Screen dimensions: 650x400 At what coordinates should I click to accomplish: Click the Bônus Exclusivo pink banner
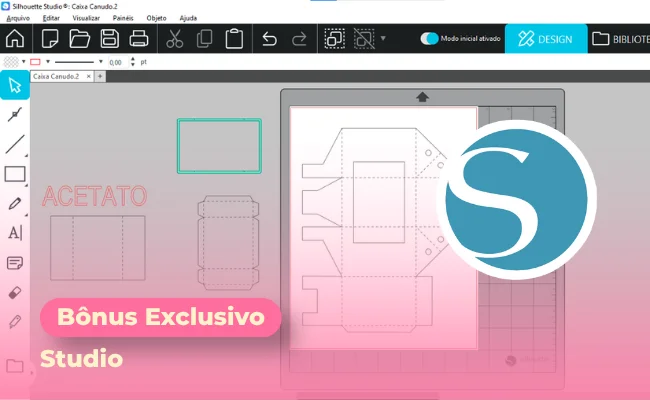[x=160, y=317]
